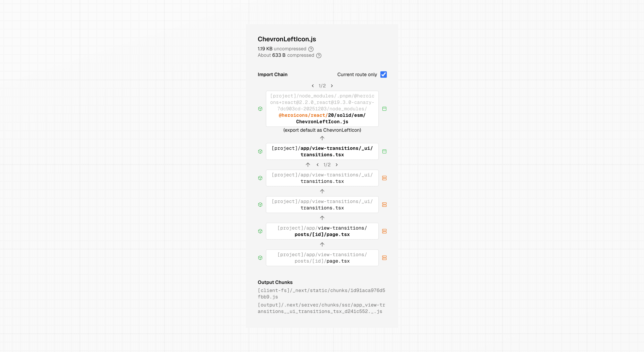The width and height of the screenshot is (644, 352).
Task: Click the orange chunk icon beside the bottom page.tsx box
Action: pyautogui.click(x=385, y=258)
